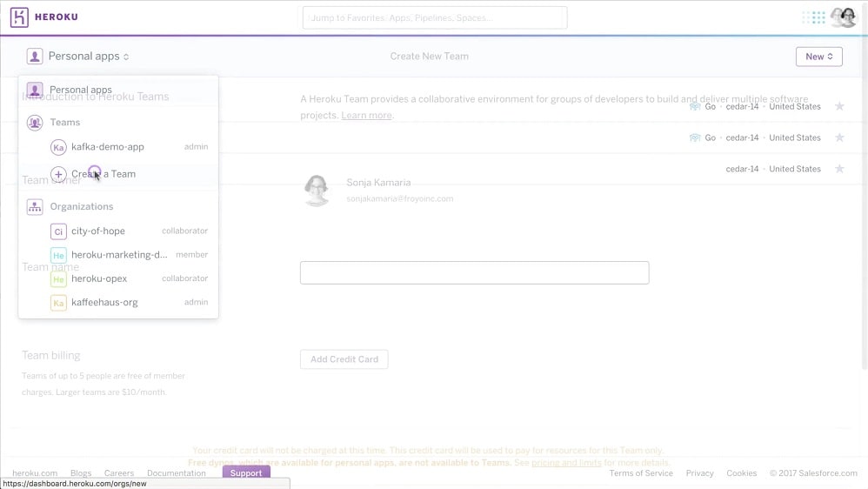Viewport: 868px width, 489px height.
Task: Click the Create New Team heading
Action: [x=429, y=56]
